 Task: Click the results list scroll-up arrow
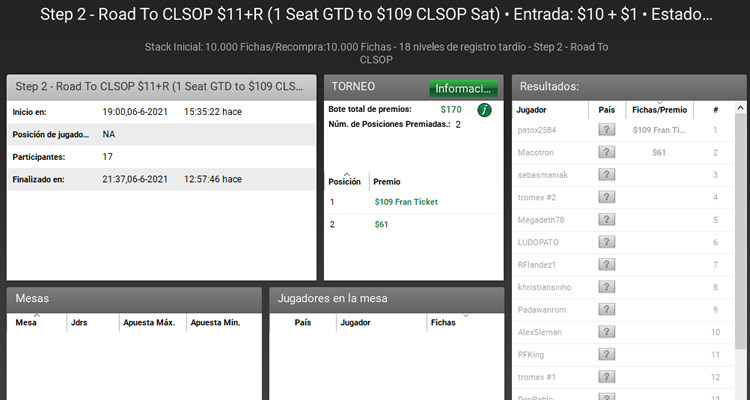tap(740, 107)
